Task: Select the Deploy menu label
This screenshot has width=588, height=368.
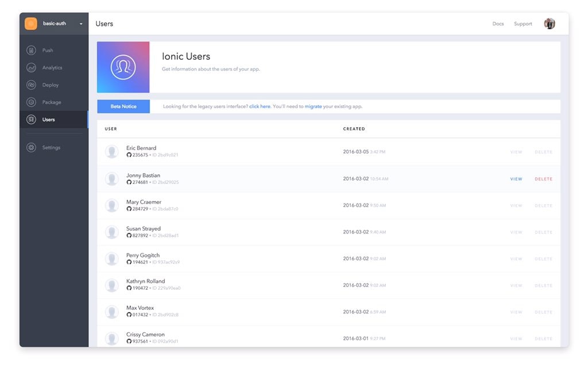Action: (51, 85)
